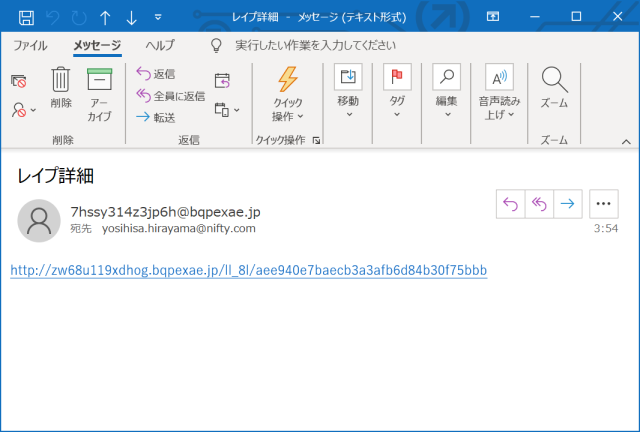
Task: Open Quick Access Toolbar customize dropdown
Action: [158, 18]
